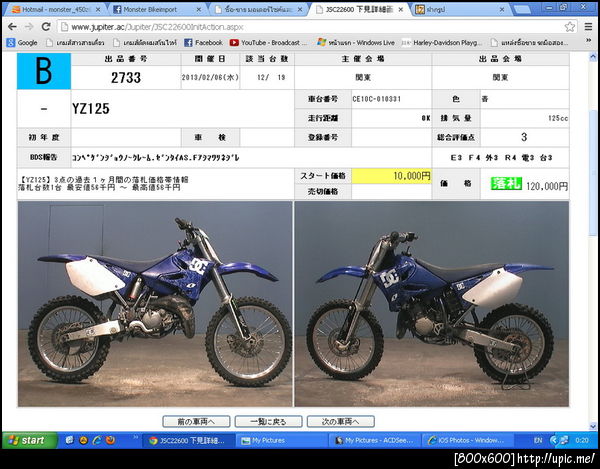Open the Windows Live bookmark
The height and width of the screenshot is (469, 600).
point(356,42)
